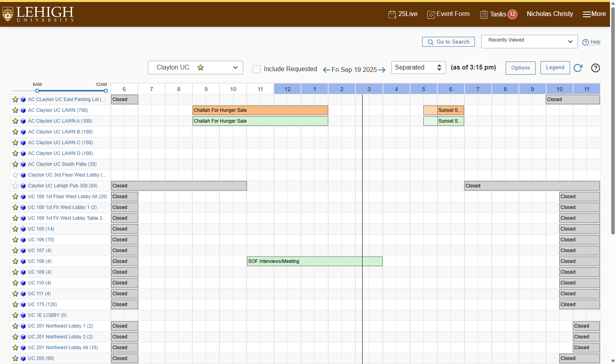Go to previous day arrow

coord(326,70)
